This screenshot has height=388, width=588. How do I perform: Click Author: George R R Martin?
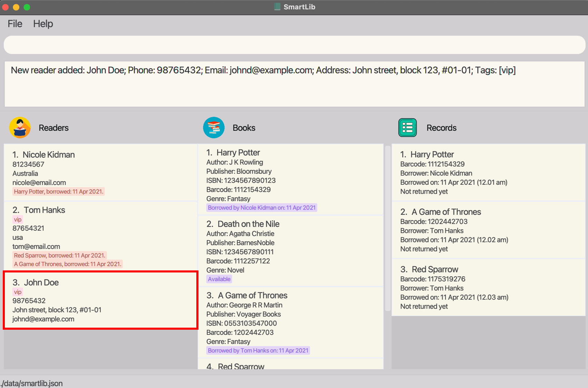click(244, 305)
